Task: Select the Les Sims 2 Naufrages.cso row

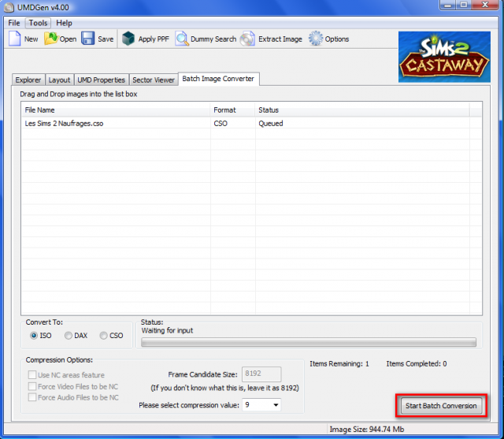Action: (251, 124)
